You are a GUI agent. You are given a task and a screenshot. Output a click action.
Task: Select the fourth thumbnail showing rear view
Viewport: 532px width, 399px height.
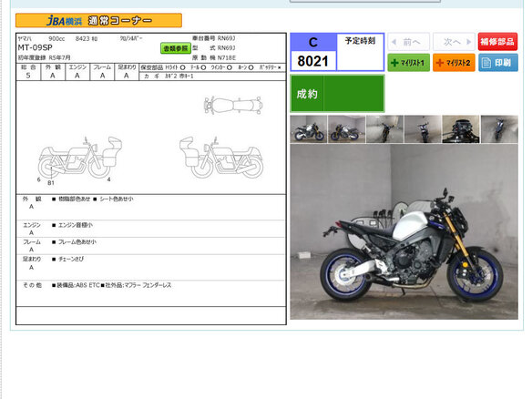[x=423, y=129]
